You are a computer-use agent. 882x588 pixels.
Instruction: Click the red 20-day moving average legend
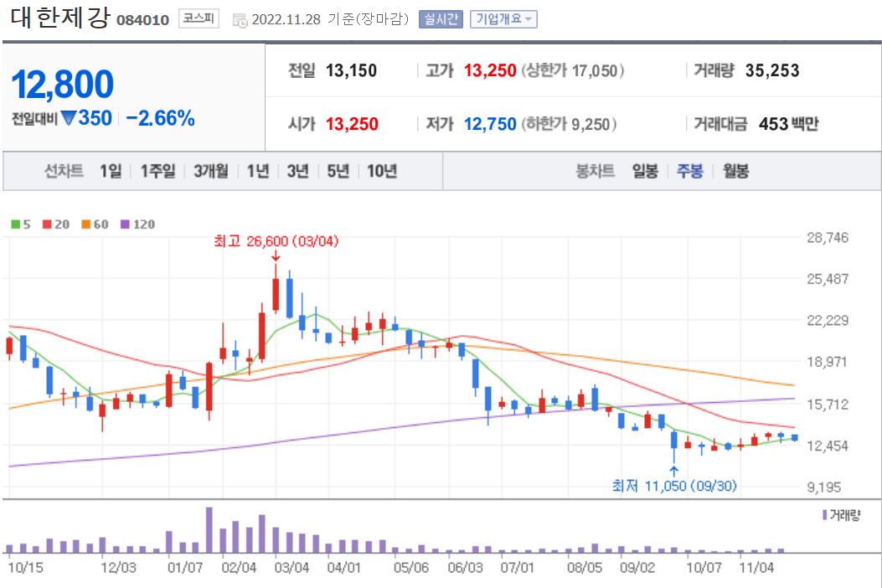(x=56, y=224)
